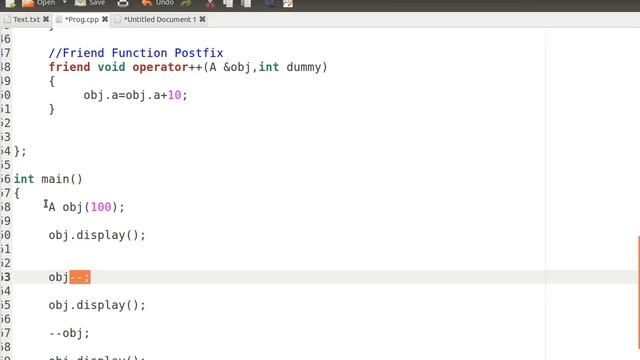Expand the recent files arrow beside Open
Image resolution: width=640 pixels, height=360 pixels.
point(64,3)
